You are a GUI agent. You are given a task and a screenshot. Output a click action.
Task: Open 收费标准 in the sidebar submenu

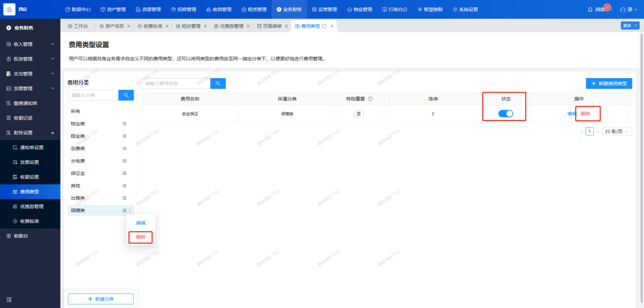click(30, 221)
